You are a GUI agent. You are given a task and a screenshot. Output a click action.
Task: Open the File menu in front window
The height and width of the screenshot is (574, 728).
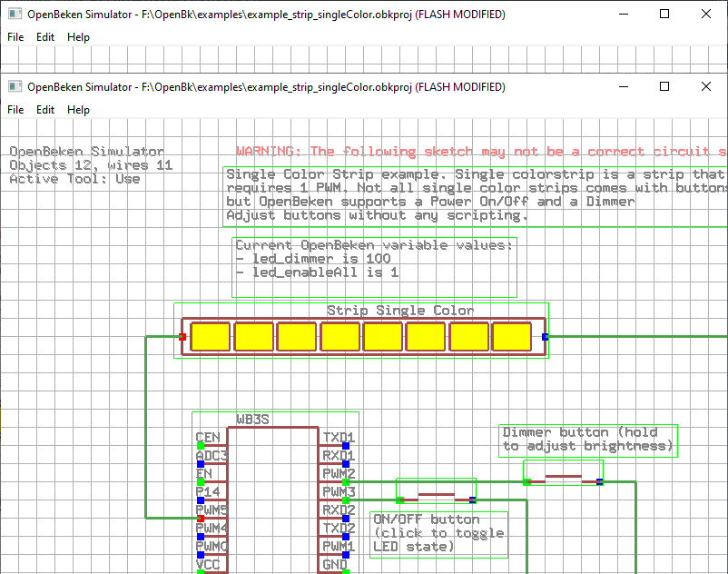click(15, 110)
